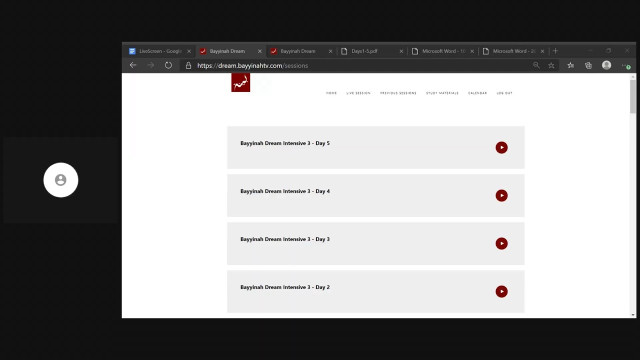Play Bayyinah Dream Intensive 3 - Day 2
The height and width of the screenshot is (360, 640).
point(502,291)
